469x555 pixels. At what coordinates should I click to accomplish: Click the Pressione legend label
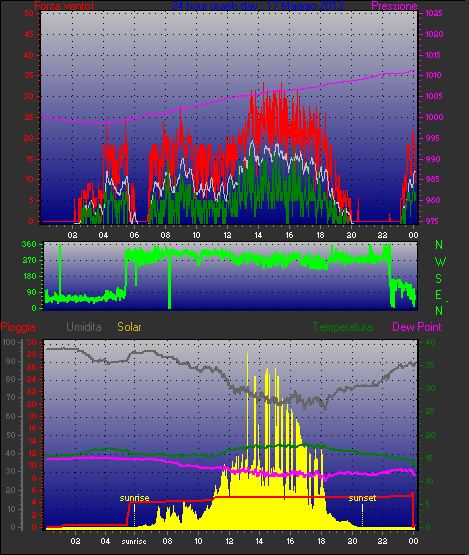(394, 6)
